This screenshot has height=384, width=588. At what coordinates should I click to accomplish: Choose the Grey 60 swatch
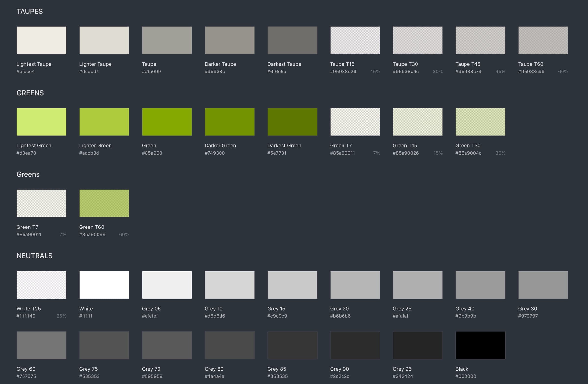(41, 345)
